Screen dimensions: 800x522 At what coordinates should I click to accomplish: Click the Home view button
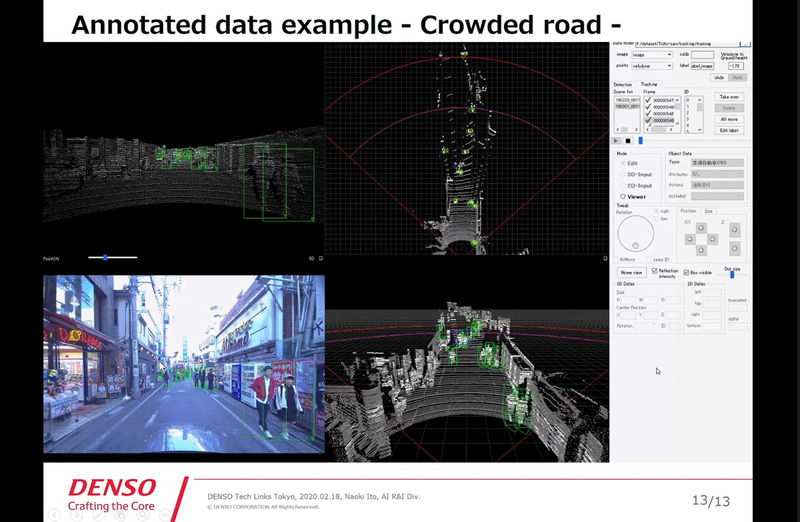coord(632,272)
